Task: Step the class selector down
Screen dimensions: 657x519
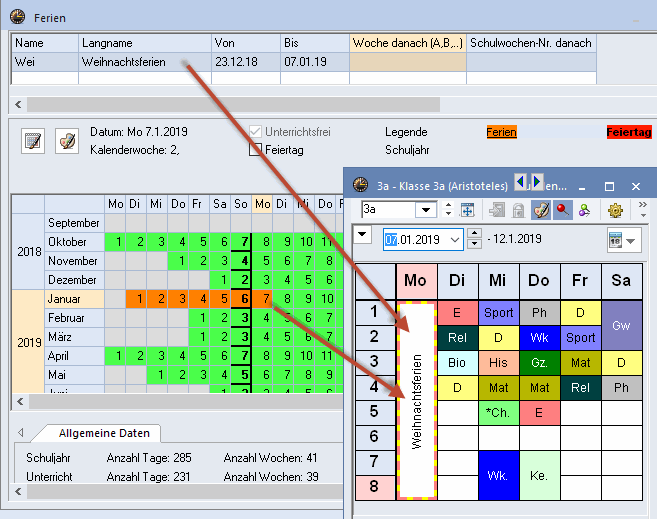Action: 448,214
